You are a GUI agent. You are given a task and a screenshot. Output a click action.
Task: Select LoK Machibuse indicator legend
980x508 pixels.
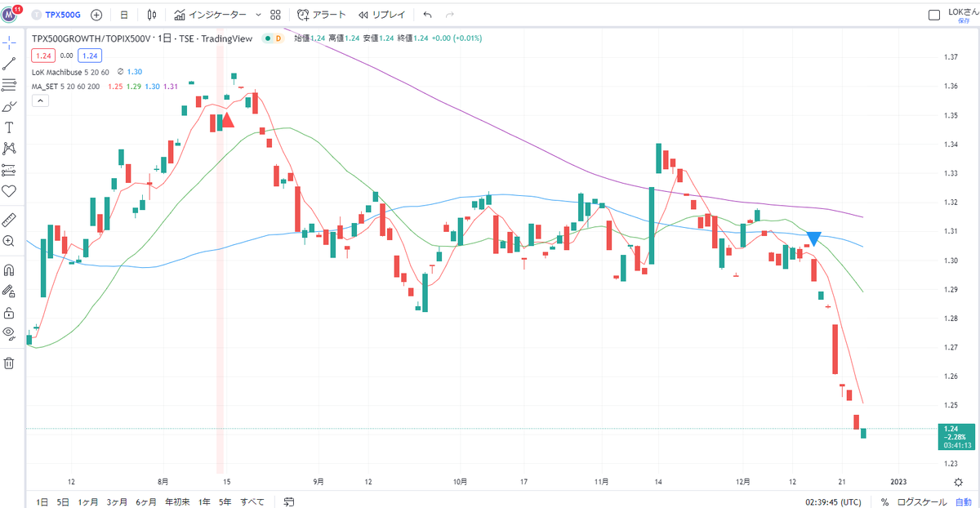[x=72, y=72]
